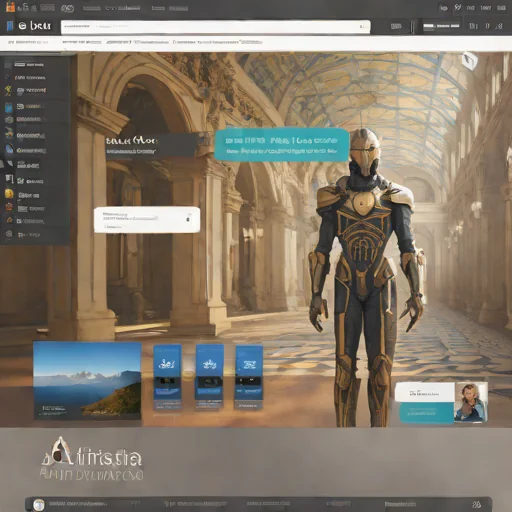The image size is (512, 512).
Task: Click the orange app icon in top-left corner
Action: 10,7
